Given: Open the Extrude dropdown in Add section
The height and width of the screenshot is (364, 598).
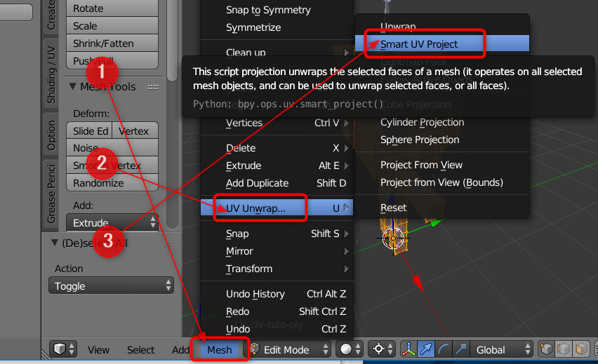Looking at the screenshot, I should point(112,222).
